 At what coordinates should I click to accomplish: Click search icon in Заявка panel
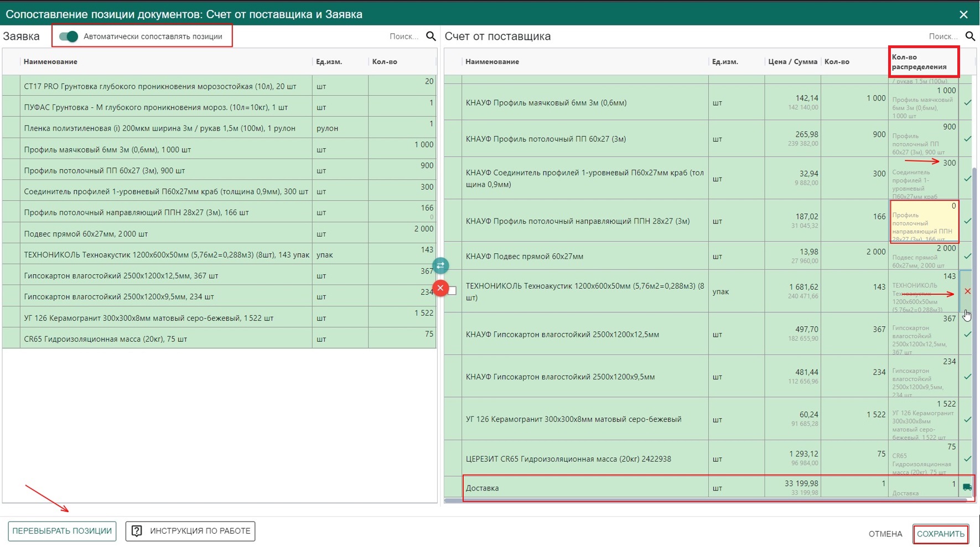click(x=431, y=37)
